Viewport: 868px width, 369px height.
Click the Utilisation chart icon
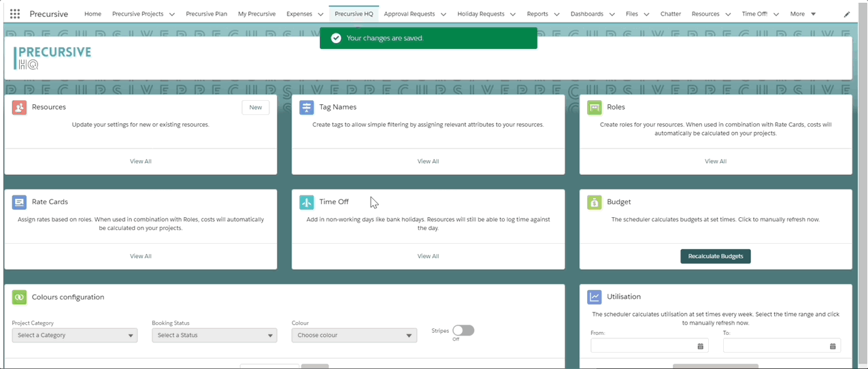coord(595,297)
